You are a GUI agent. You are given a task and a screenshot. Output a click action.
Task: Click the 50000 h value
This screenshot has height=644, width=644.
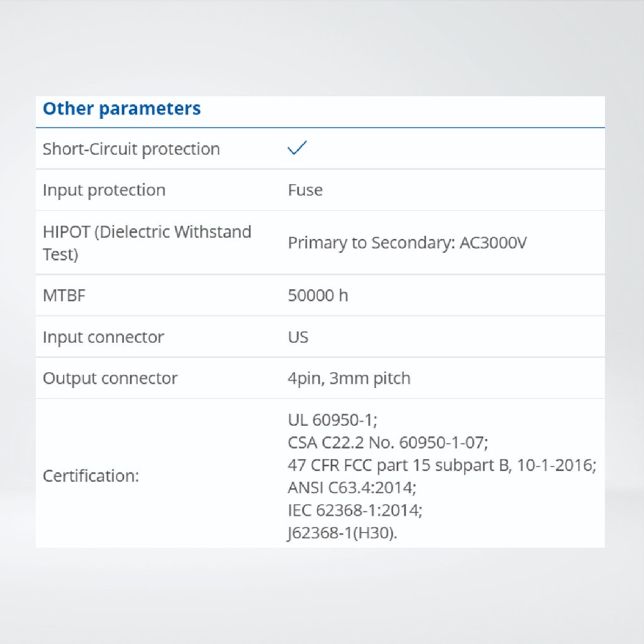click(318, 296)
